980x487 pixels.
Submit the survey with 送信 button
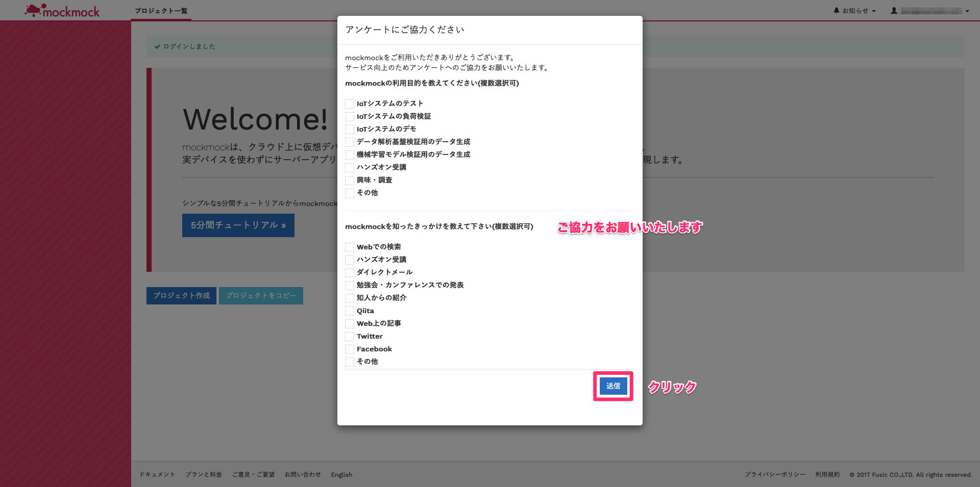[612, 386]
